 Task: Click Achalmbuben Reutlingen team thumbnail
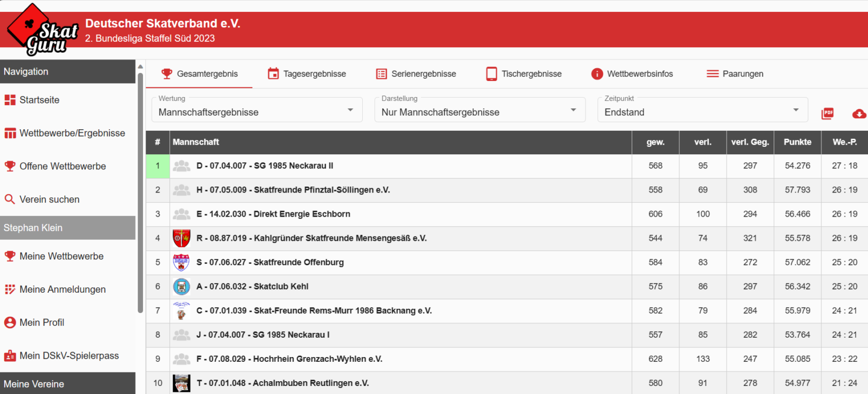[x=182, y=383]
